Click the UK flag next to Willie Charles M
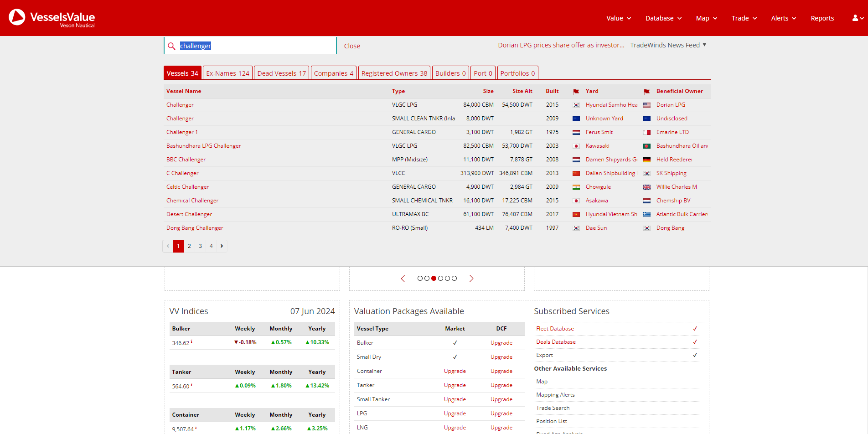The image size is (868, 434). coord(647,187)
